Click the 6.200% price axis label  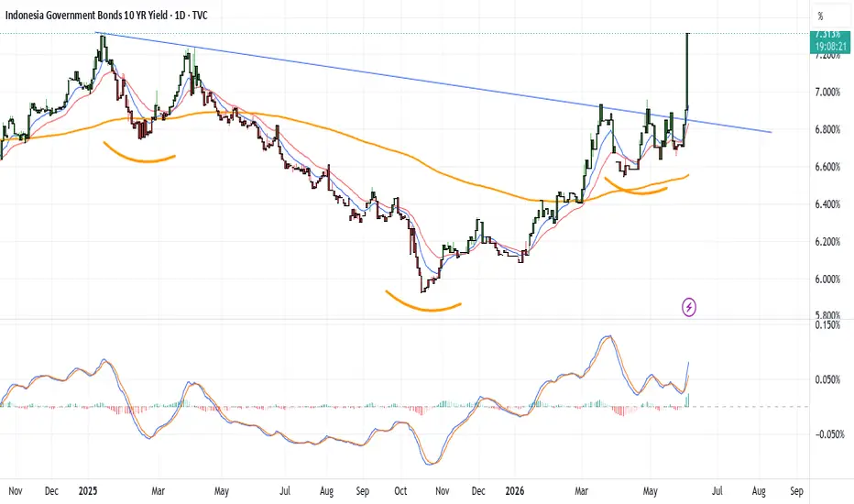(827, 242)
